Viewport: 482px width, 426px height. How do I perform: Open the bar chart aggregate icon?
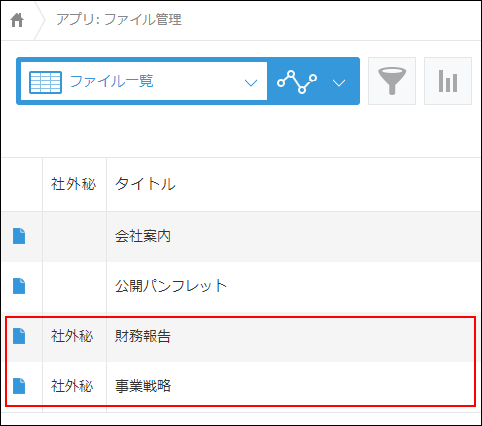[x=448, y=81]
